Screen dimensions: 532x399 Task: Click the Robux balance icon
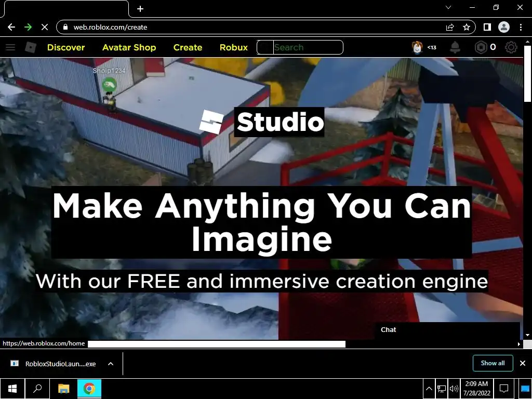(481, 47)
